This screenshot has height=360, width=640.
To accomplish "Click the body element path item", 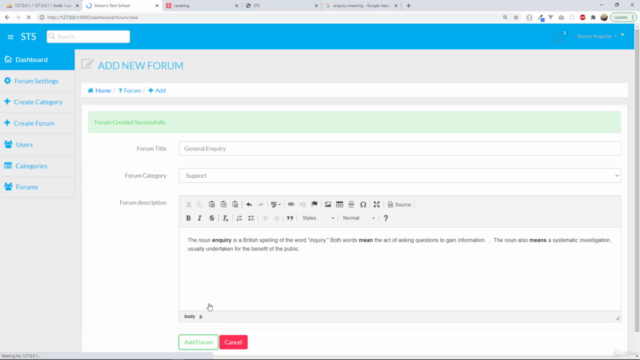I will pos(190,316).
